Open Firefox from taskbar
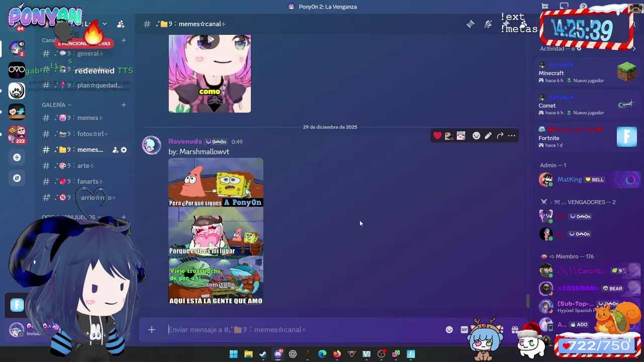644x362 pixels. tap(337, 354)
